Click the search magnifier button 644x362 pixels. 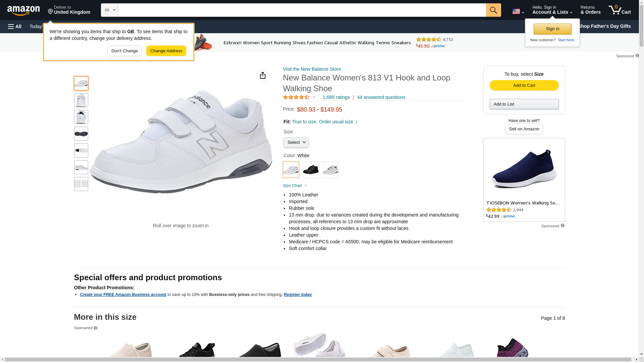coord(493,10)
